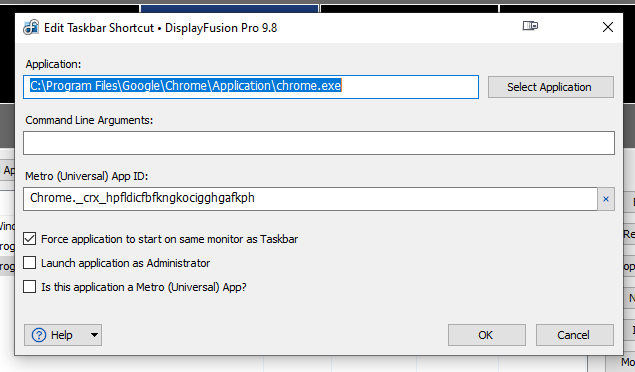Image resolution: width=635 pixels, height=372 pixels.
Task: Focus the Command Line Arguments field
Action: coord(319,143)
